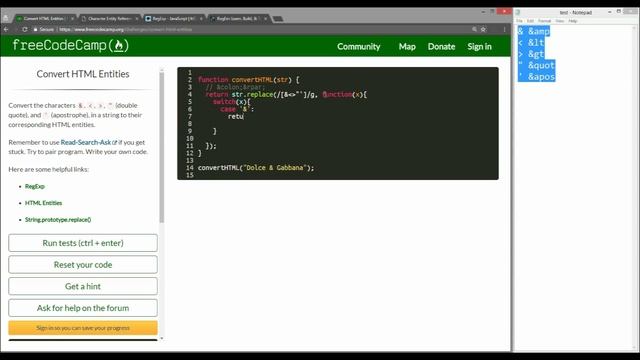Click the Notepad window icon

(518, 12)
